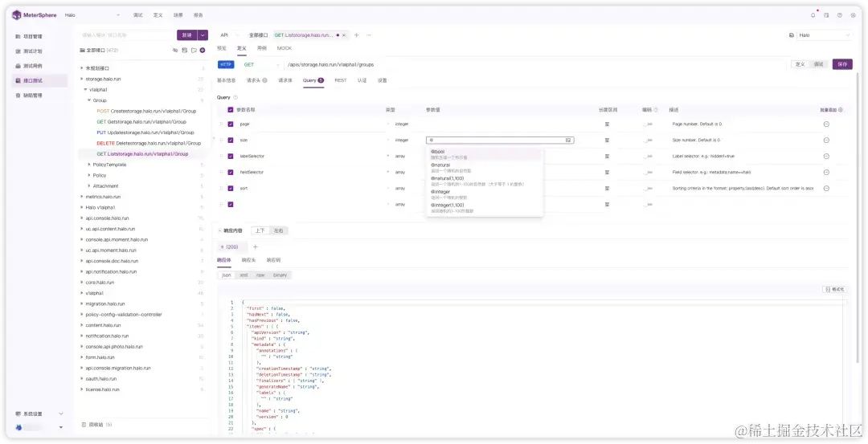Click the task center icon beside the bell

[826, 15]
